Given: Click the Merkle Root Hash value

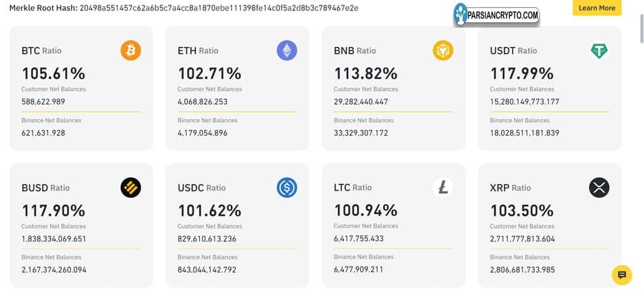Looking at the screenshot, I should (219, 8).
